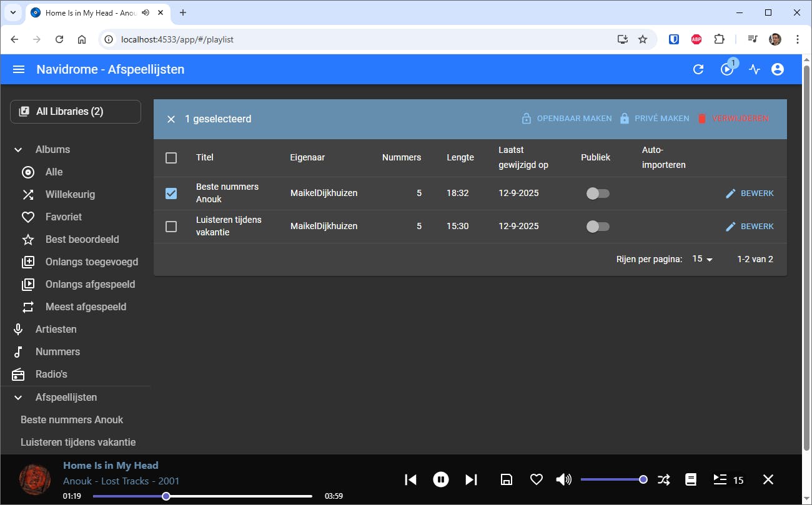Toggle shuffle play mode in player

pos(663,479)
